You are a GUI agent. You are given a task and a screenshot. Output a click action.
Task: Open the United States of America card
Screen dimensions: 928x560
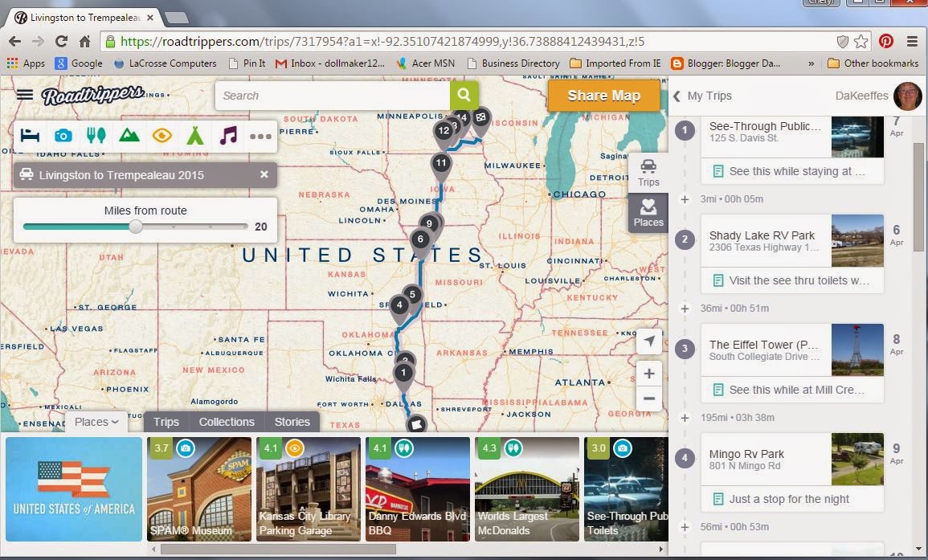click(74, 489)
